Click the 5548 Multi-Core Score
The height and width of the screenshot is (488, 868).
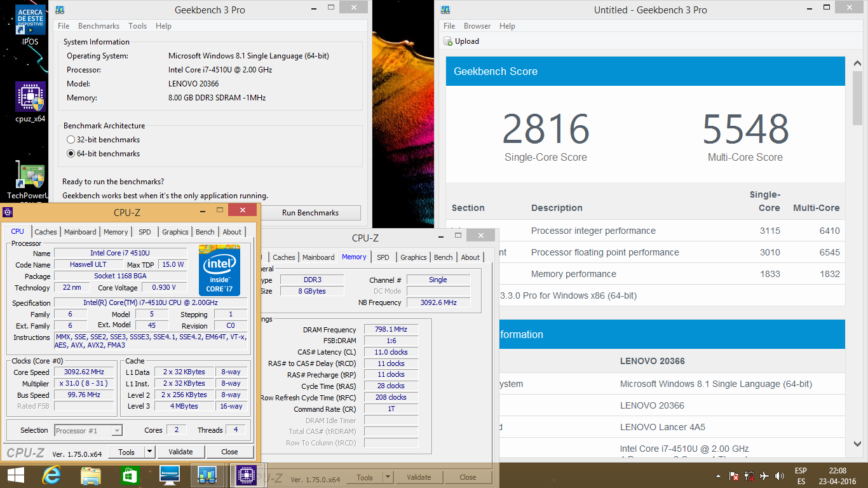coord(745,130)
